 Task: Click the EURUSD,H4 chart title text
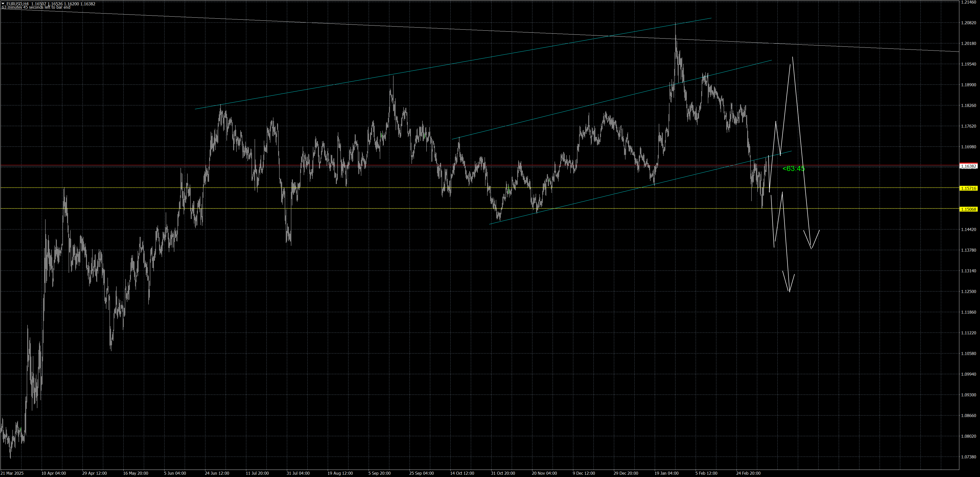[x=17, y=4]
